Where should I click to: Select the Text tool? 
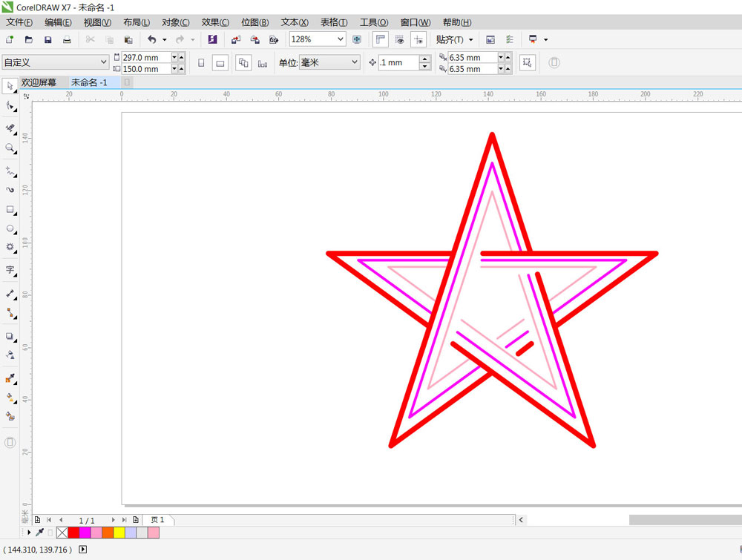[10, 270]
